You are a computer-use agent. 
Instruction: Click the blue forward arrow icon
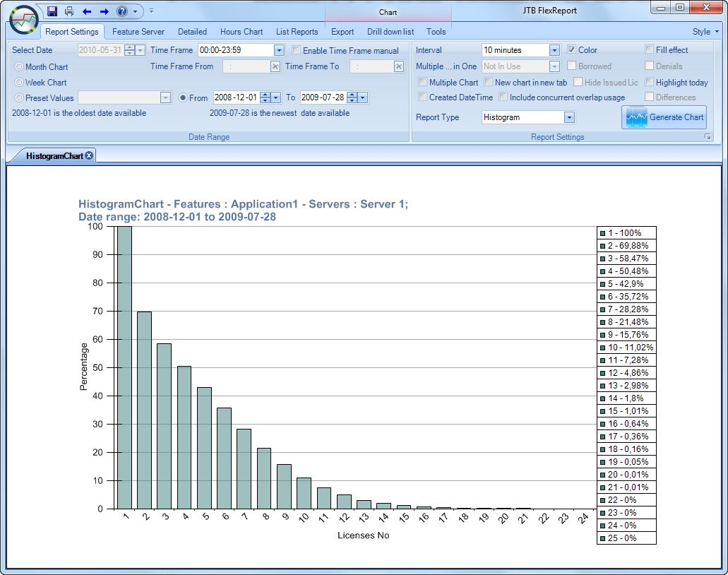tap(104, 11)
